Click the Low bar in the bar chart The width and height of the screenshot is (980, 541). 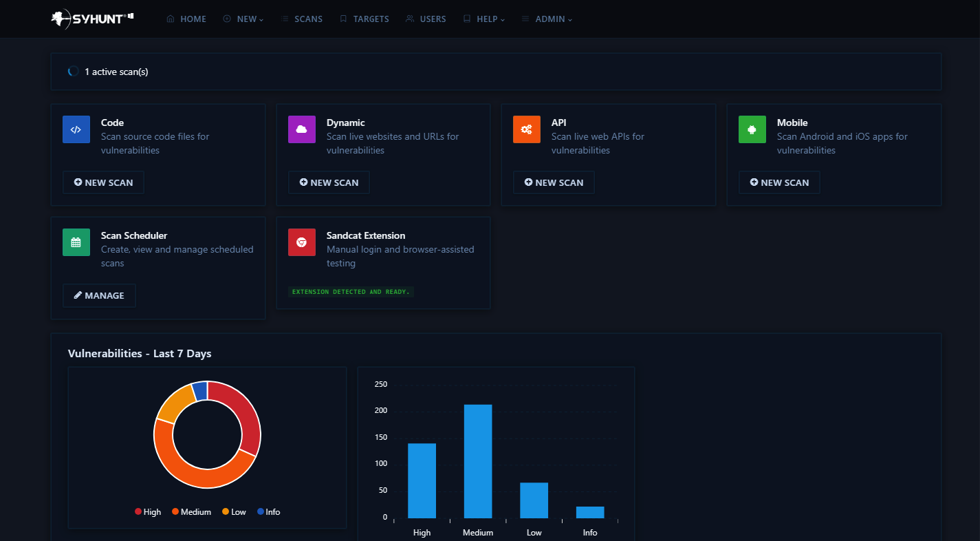coord(534,500)
